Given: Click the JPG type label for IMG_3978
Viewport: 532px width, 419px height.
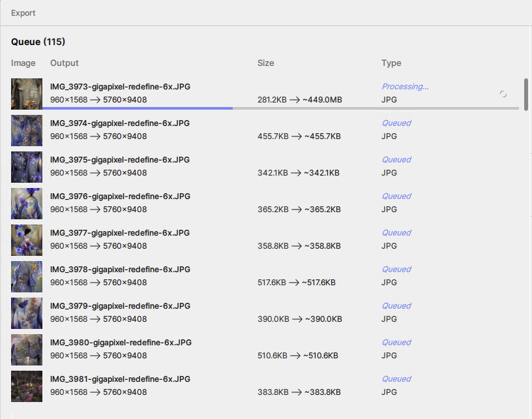Looking at the screenshot, I should (x=389, y=283).
